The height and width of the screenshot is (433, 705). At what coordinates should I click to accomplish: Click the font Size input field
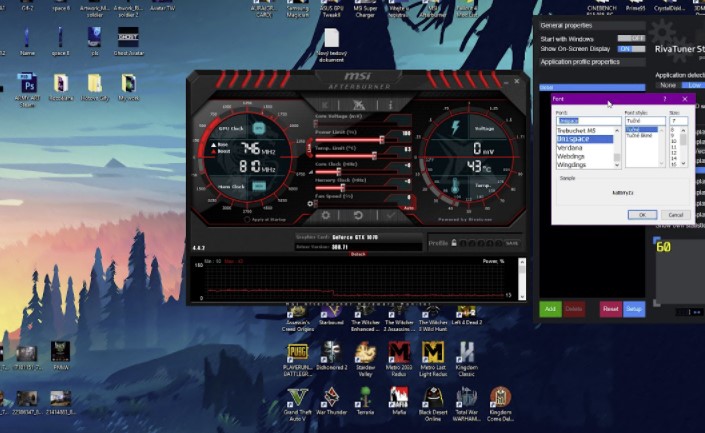[678, 121]
